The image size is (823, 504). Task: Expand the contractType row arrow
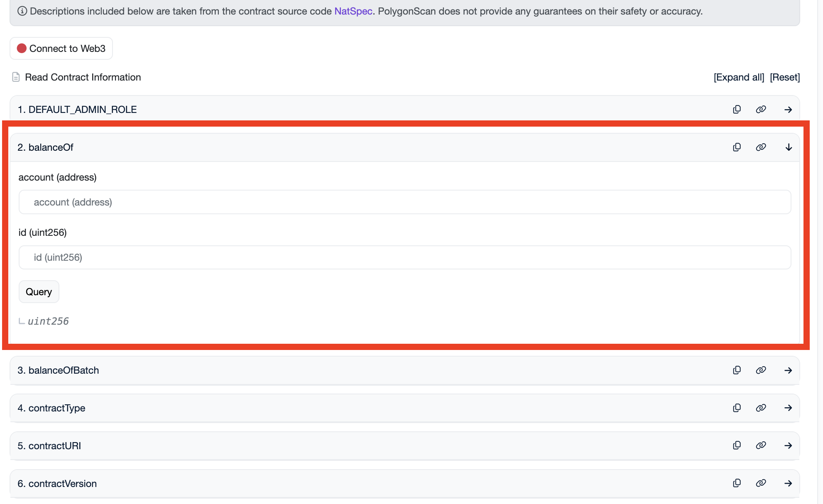(x=788, y=408)
